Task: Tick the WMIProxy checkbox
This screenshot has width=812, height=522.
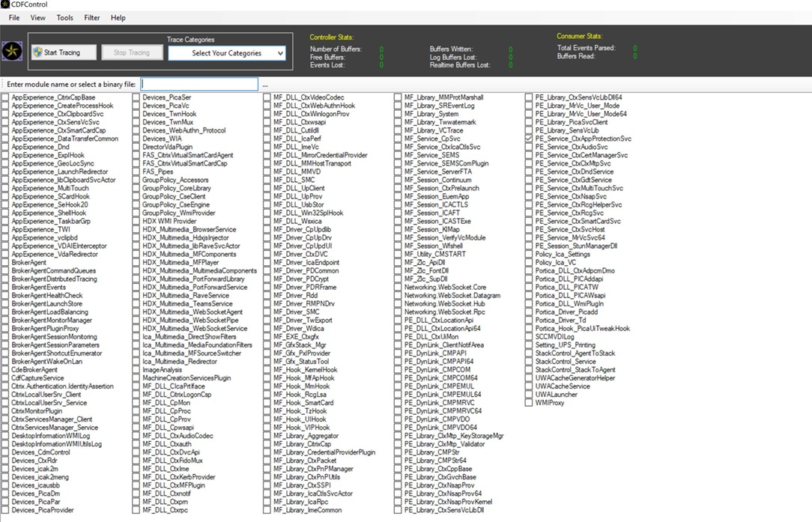Action: pyautogui.click(x=529, y=403)
